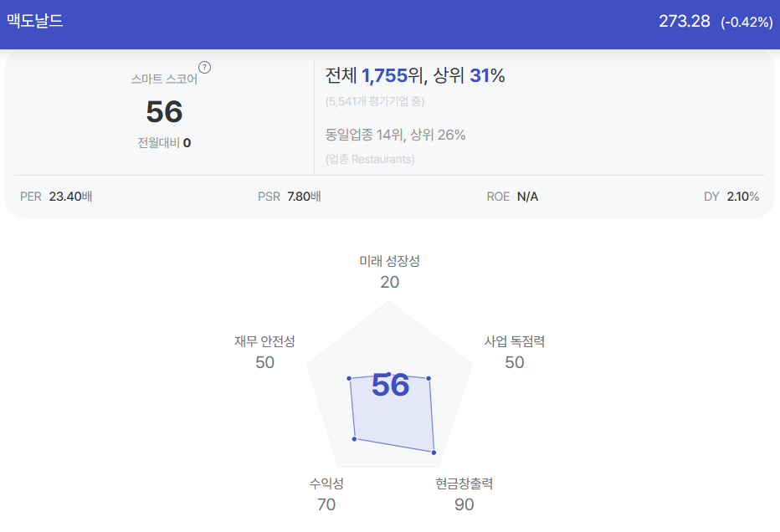Click the 전월대비 0 change label
This screenshot has width=780, height=532.
(x=164, y=143)
